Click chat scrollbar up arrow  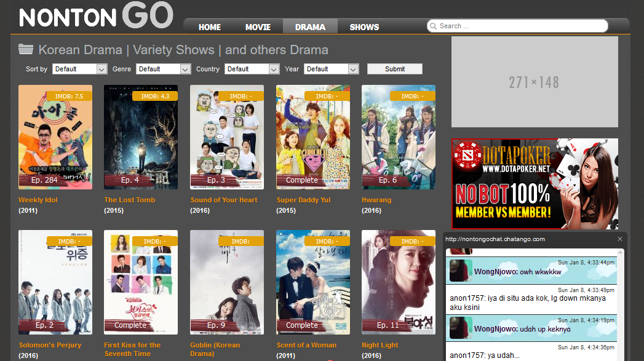tap(620, 252)
